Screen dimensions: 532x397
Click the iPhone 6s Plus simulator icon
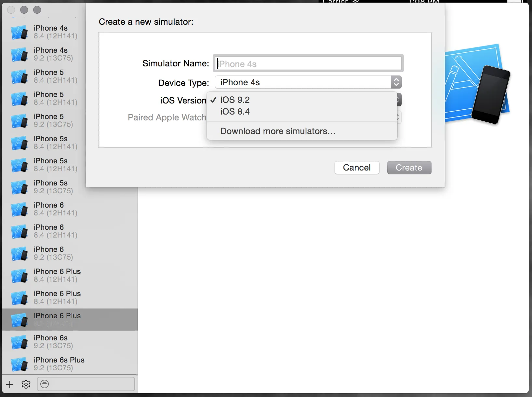point(19,364)
